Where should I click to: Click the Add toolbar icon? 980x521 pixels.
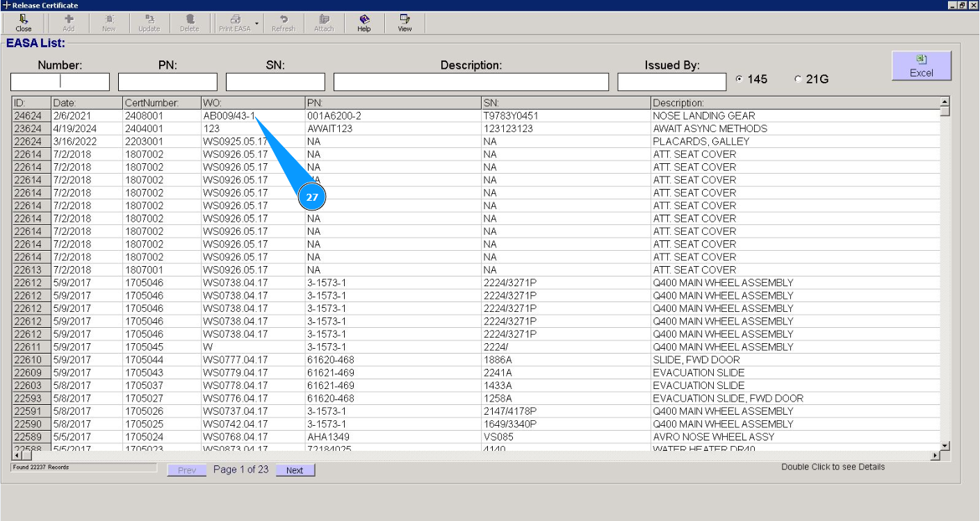point(69,23)
